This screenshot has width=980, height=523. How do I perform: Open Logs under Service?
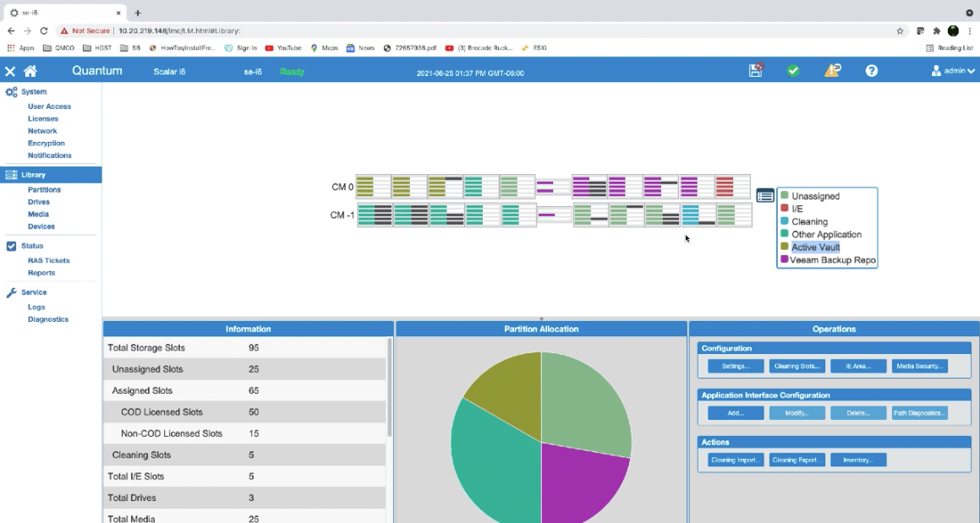tap(36, 307)
